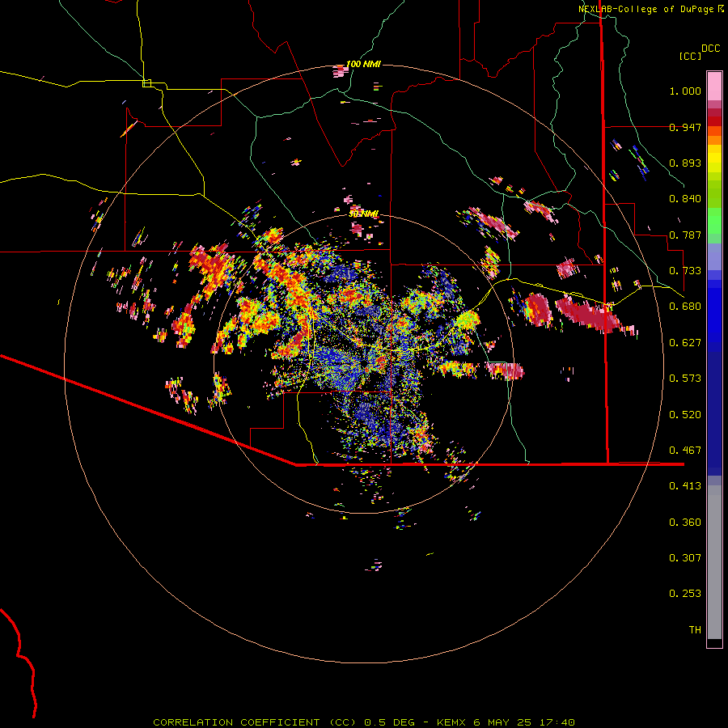The width and height of the screenshot is (728, 728).
Task: Click the 6 MAY 25 date text
Action: pyautogui.click(x=502, y=722)
